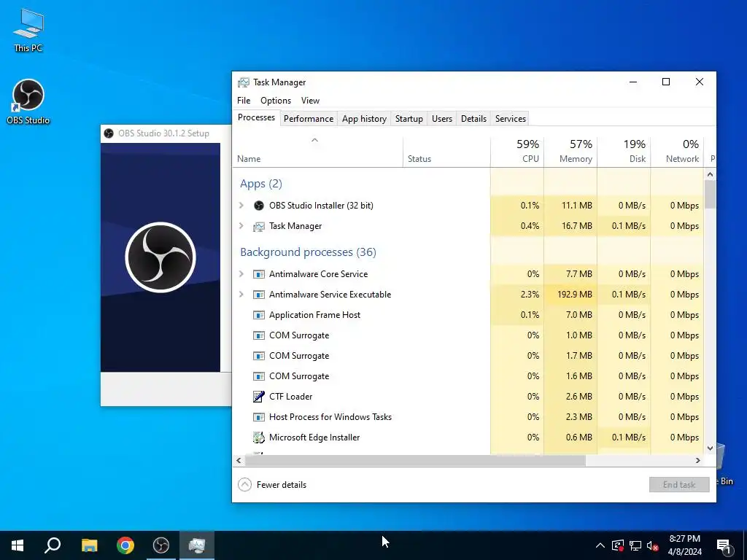Open the notification center icon
The width and height of the screenshot is (747, 560).
click(x=724, y=546)
